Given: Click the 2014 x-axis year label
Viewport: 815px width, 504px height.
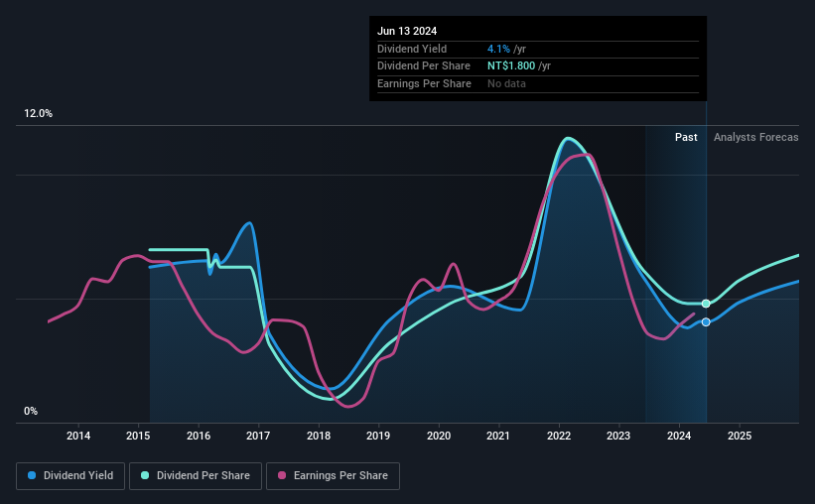Looking at the screenshot, I should (78, 436).
